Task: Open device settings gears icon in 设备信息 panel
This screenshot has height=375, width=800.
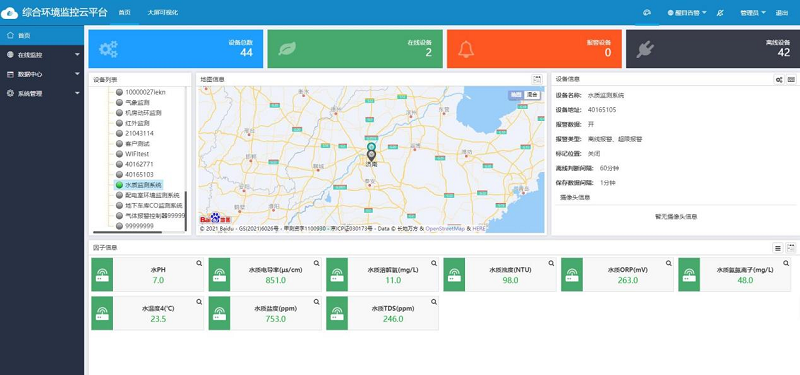Action: [x=779, y=79]
